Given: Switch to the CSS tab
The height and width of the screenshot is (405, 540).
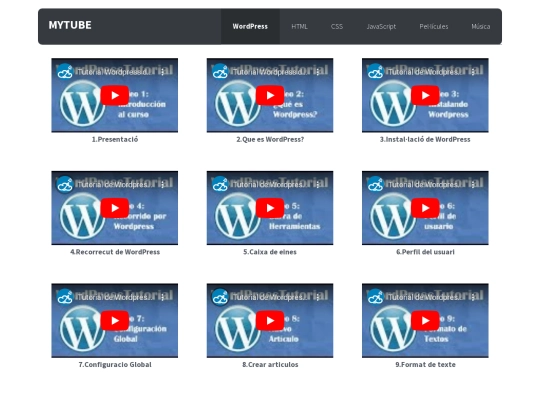Looking at the screenshot, I should click(x=337, y=27).
